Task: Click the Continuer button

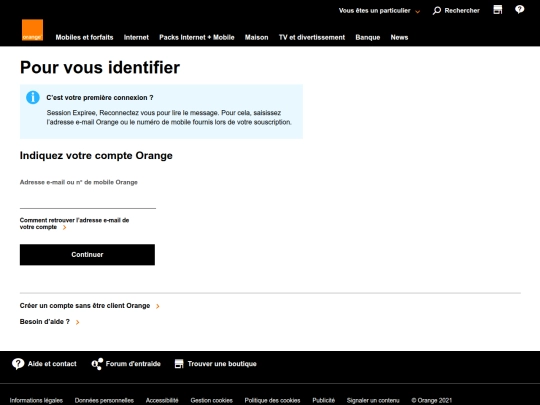Action: click(87, 255)
